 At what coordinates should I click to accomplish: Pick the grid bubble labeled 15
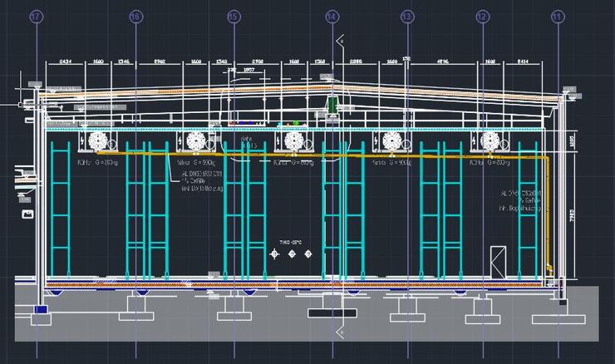234,16
